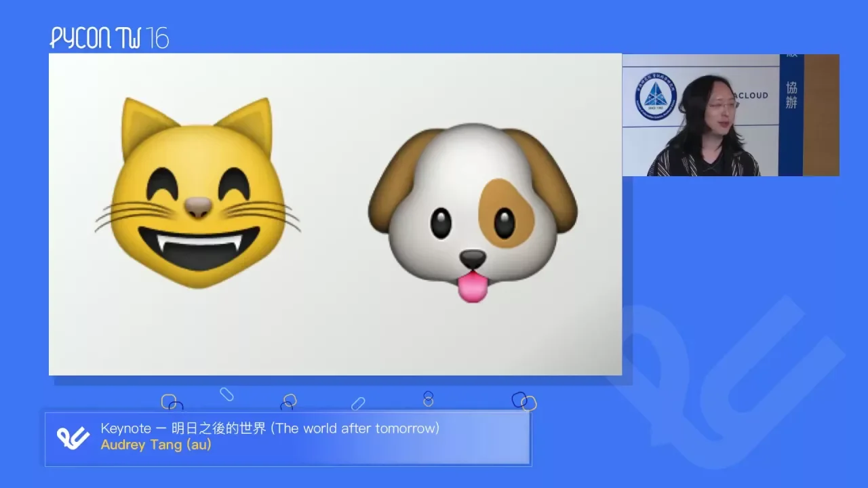The height and width of the screenshot is (488, 868).
Task: Click the '協辦' text on the blue banner
Action: 791,95
